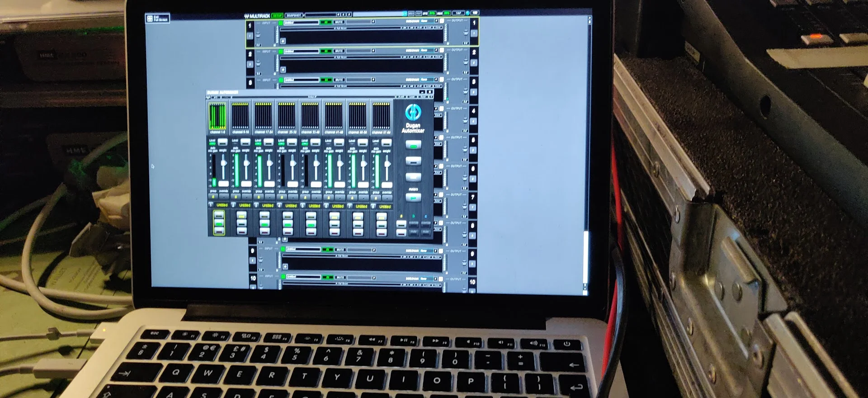Add a plugin to rack 1
Image resolution: width=868 pixels, height=398 pixels.
point(283,41)
